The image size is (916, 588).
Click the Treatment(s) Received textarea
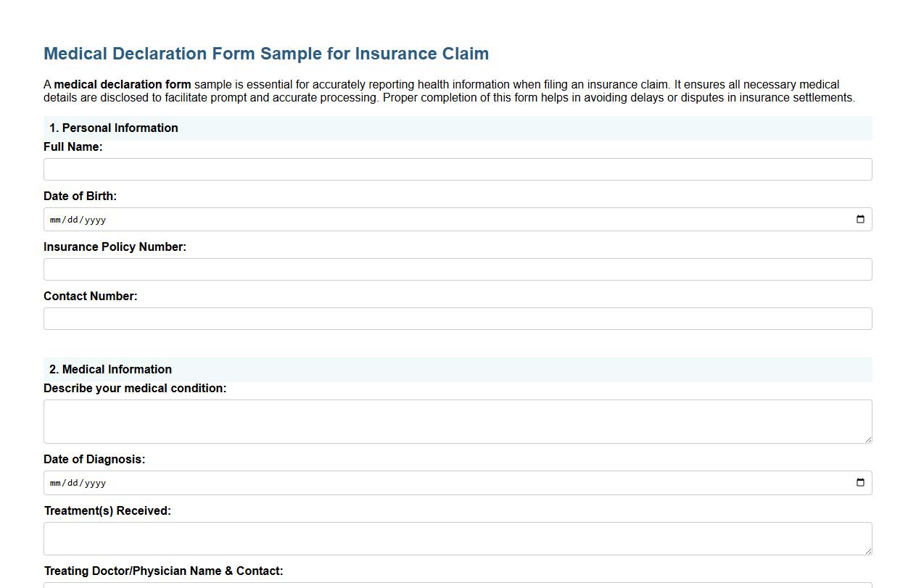tap(458, 538)
